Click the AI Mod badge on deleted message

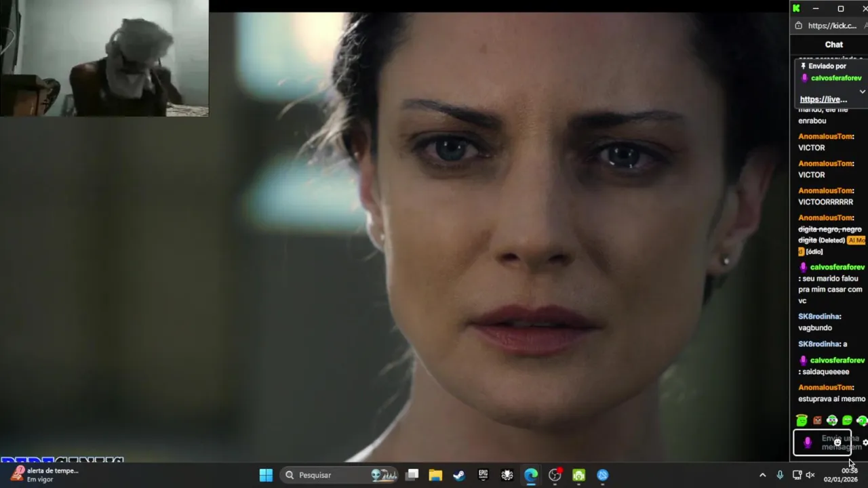(x=856, y=240)
